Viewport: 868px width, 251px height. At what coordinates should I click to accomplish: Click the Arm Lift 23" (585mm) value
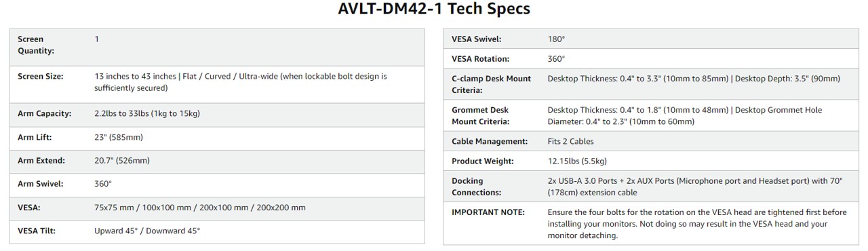click(x=119, y=137)
